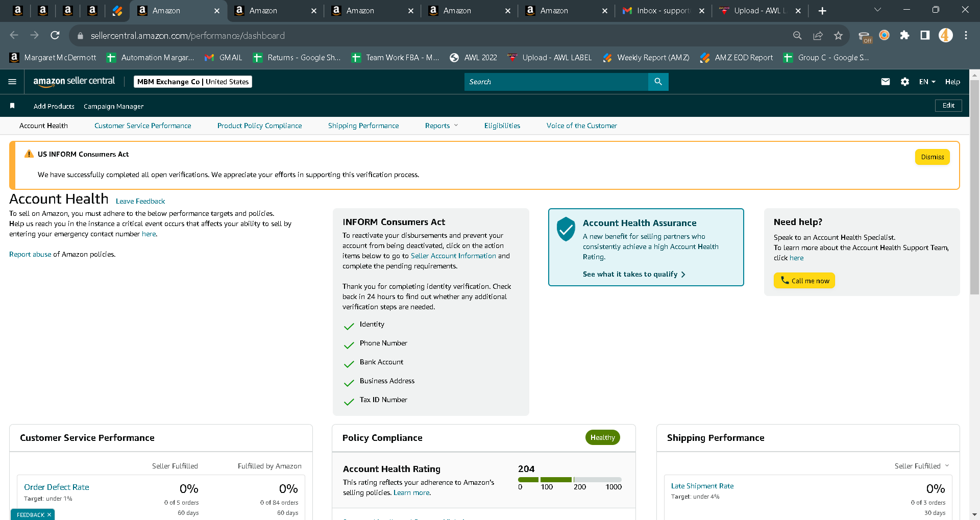This screenshot has width=980, height=520.
Task: Click the search magnifier button
Action: coord(658,82)
